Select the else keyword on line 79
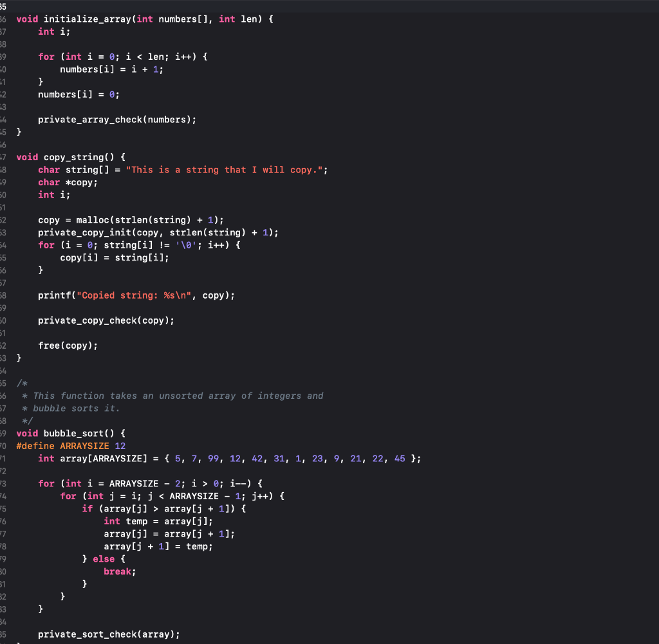The width and height of the screenshot is (659, 644). [x=104, y=558]
